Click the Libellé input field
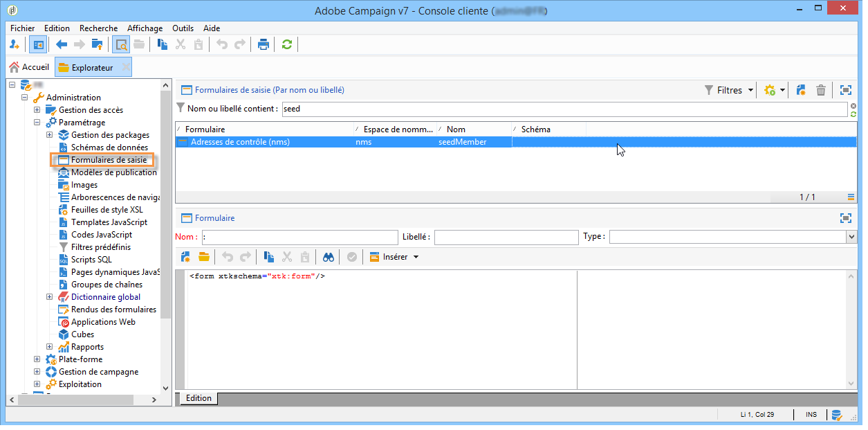The height and width of the screenshot is (430, 868). [x=506, y=237]
